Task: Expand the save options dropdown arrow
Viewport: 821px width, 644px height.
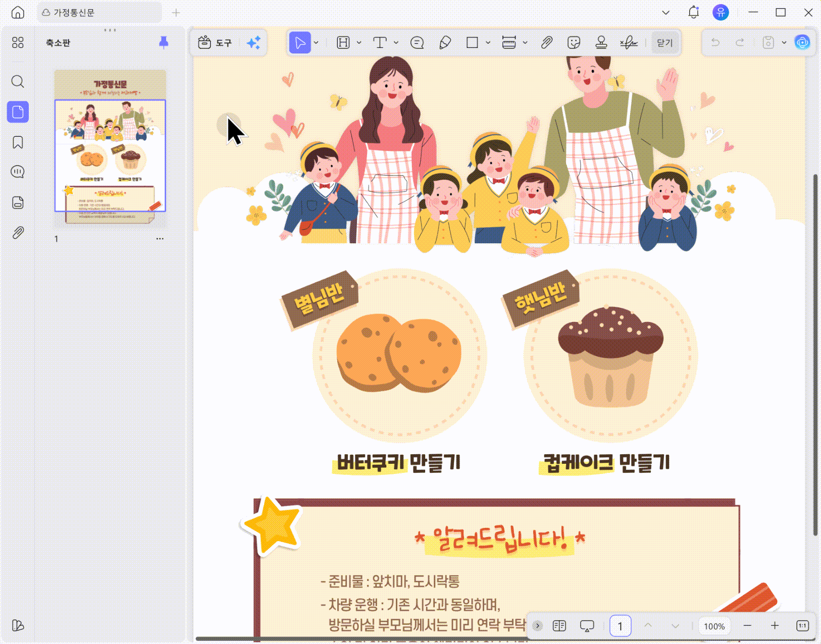Action: [x=784, y=42]
